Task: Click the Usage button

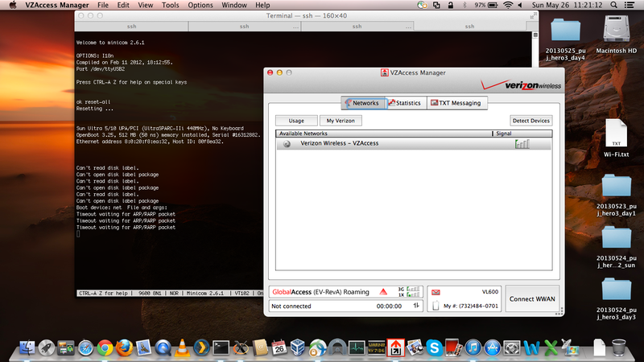Action: [x=296, y=120]
